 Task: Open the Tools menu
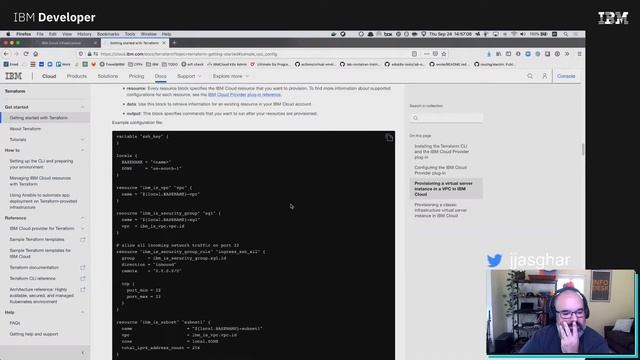130,34
